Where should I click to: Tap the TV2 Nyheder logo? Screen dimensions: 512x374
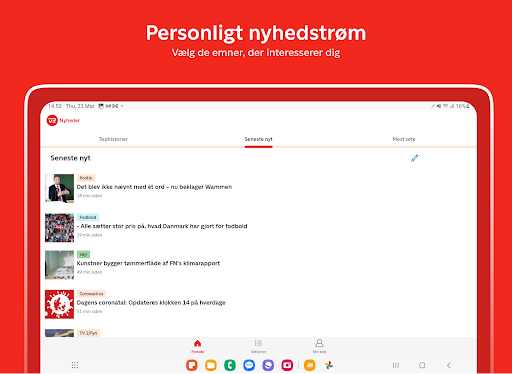[63, 120]
